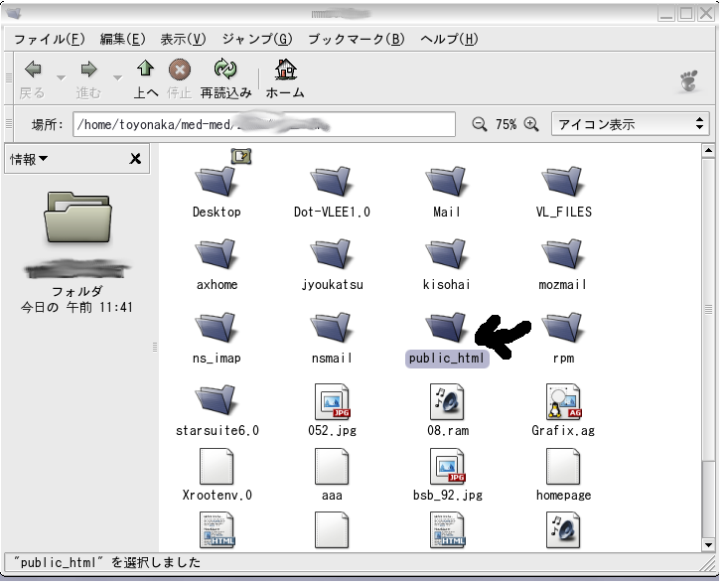Open the 編集(E) menu

point(122,39)
